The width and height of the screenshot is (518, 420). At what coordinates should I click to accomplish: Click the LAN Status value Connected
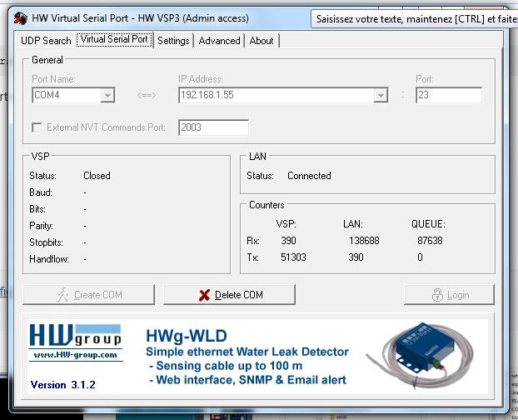point(309,176)
